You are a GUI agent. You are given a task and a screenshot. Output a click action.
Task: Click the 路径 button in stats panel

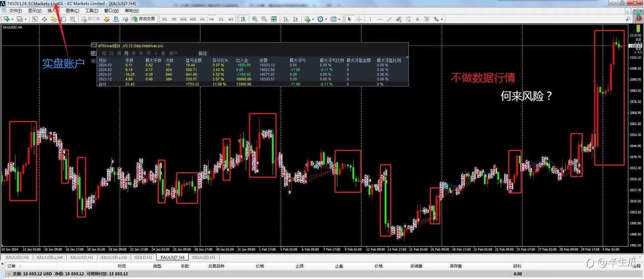point(203,53)
